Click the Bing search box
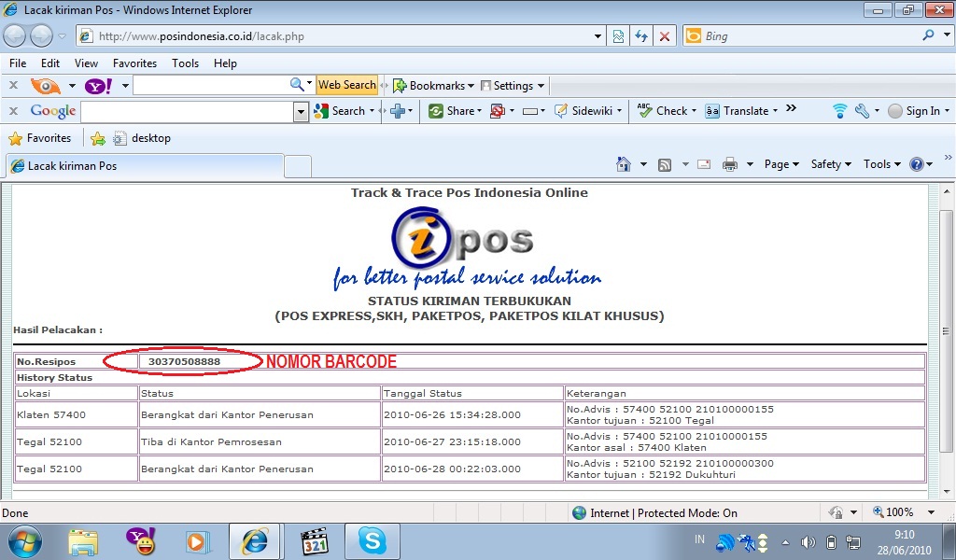Image resolution: width=956 pixels, height=560 pixels. click(809, 36)
